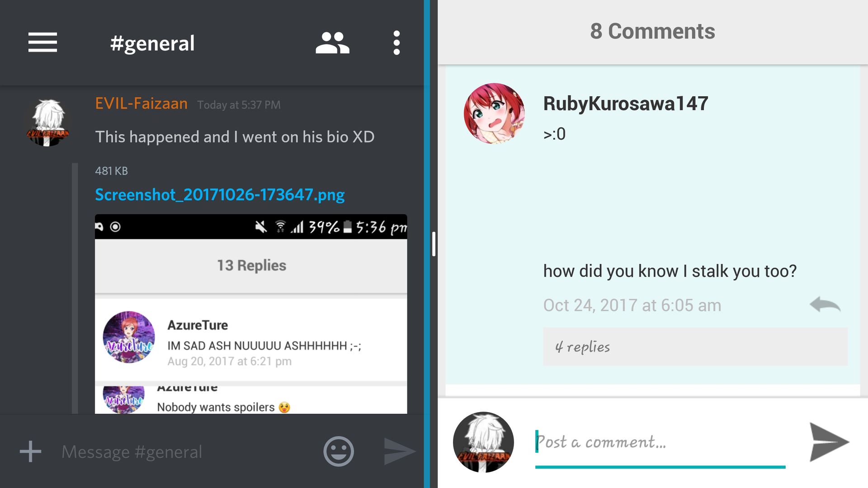Open the hamburger navigation menu
The height and width of the screenshot is (488, 868).
(42, 42)
